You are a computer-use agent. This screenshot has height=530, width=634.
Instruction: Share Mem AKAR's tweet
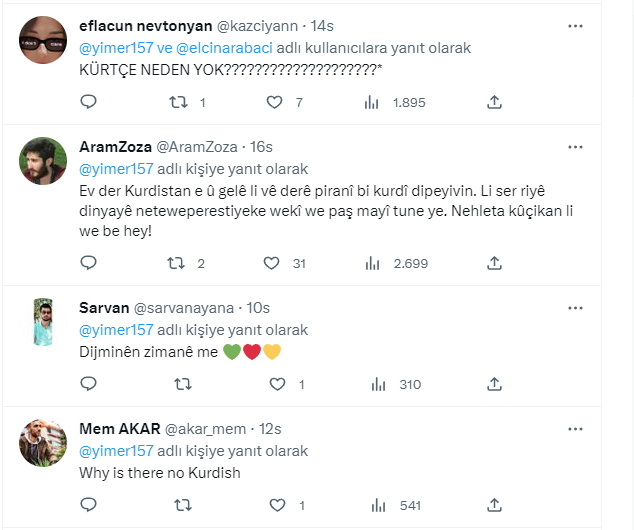[x=493, y=506]
